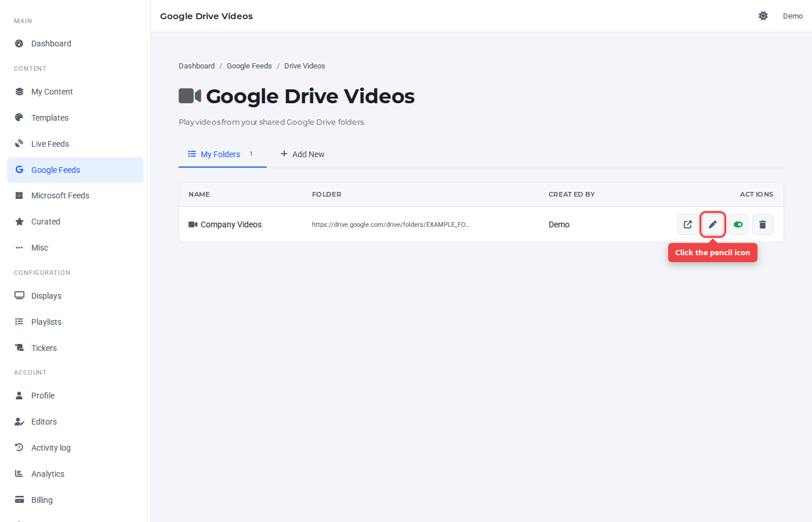Click the NAME column header
The height and width of the screenshot is (522, 812).
[x=199, y=194]
